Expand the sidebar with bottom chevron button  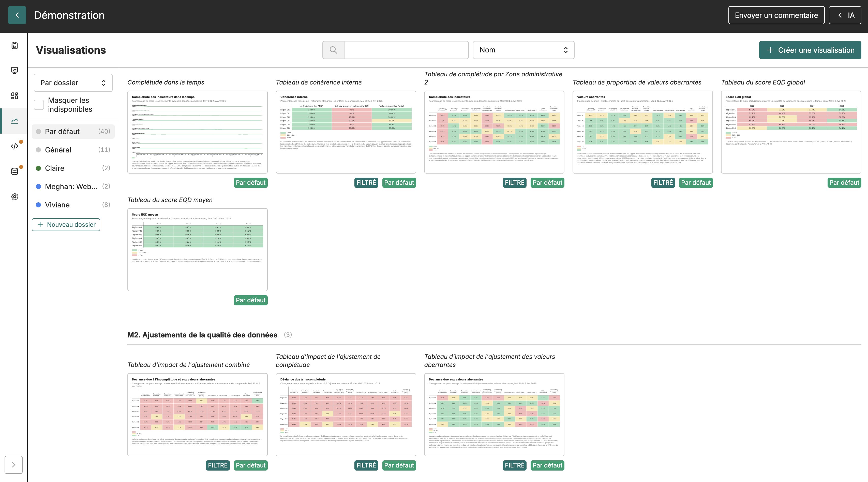pyautogui.click(x=13, y=465)
